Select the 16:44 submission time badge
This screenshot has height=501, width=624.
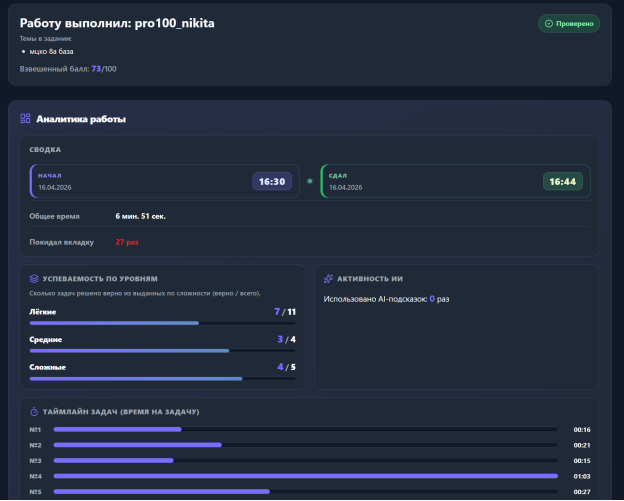point(563,182)
